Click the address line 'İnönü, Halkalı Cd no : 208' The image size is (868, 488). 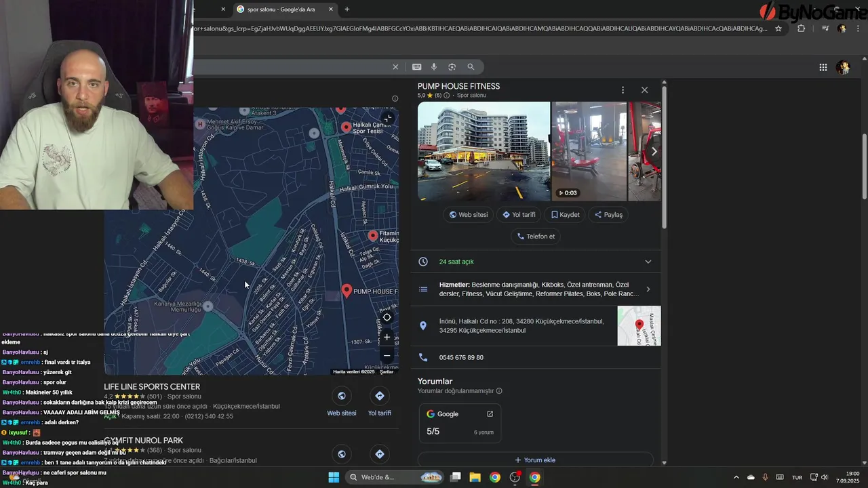521,326
